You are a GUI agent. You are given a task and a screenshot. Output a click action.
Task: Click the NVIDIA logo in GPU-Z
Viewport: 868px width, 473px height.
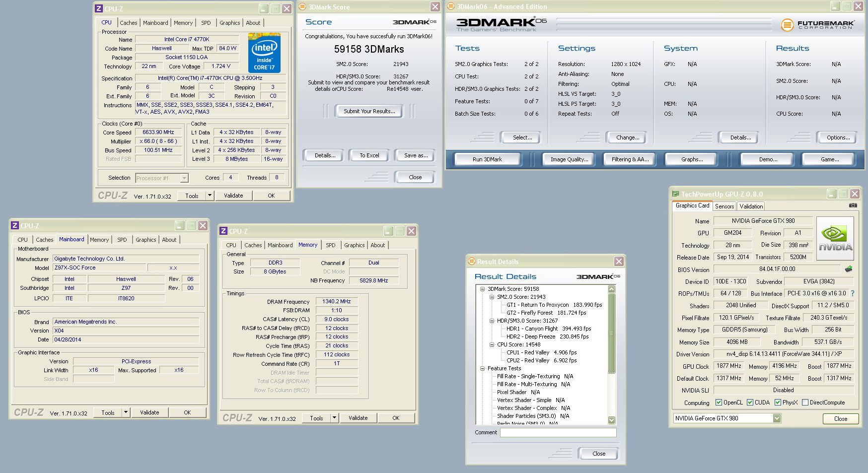(835, 239)
